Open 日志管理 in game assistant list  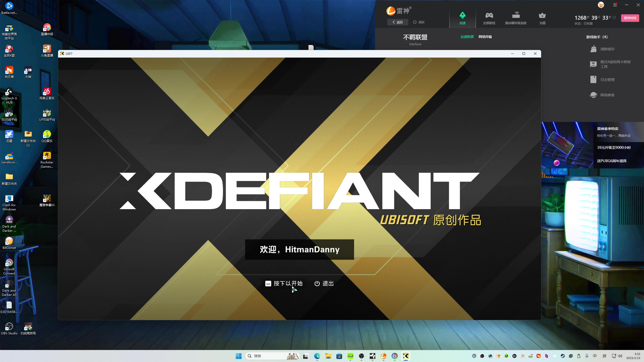[x=602, y=80]
